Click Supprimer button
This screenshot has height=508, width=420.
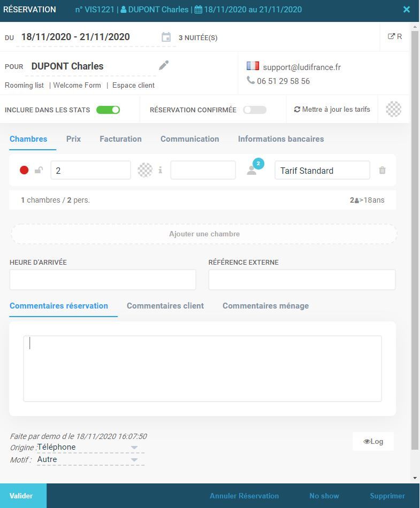387,496
